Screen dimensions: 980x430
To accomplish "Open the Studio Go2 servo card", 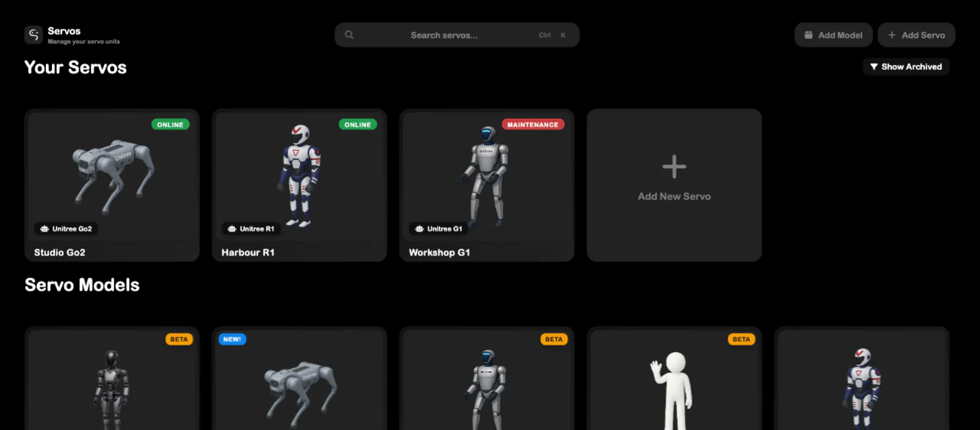I will click(112, 186).
